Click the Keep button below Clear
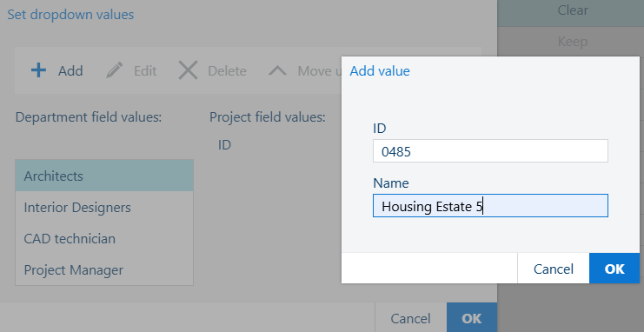 click(x=572, y=42)
